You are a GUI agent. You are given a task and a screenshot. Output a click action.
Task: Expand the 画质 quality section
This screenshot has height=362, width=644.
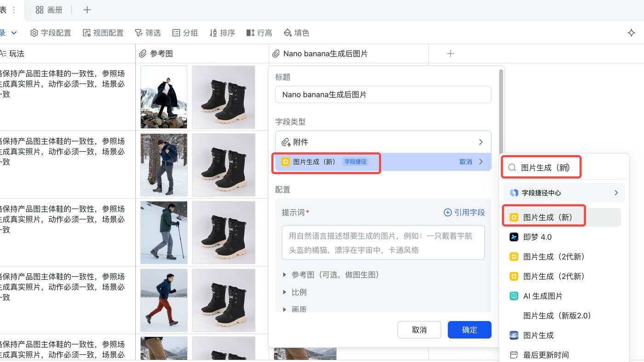pyautogui.click(x=294, y=309)
